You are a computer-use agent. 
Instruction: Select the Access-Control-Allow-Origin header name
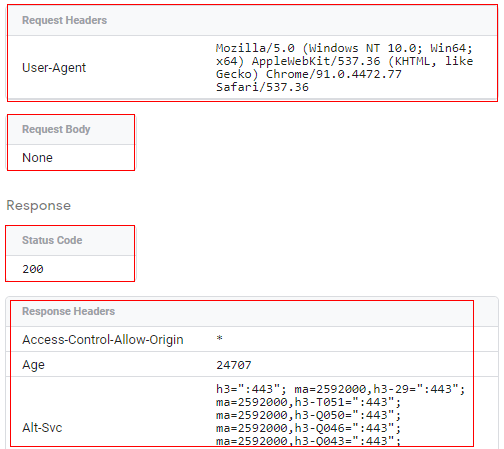click(103, 340)
